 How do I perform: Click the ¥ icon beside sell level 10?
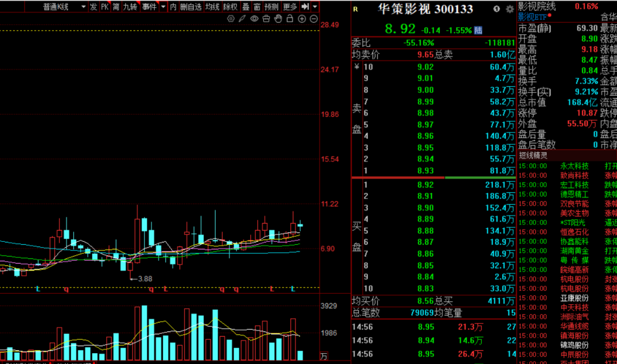pyautogui.click(x=356, y=66)
